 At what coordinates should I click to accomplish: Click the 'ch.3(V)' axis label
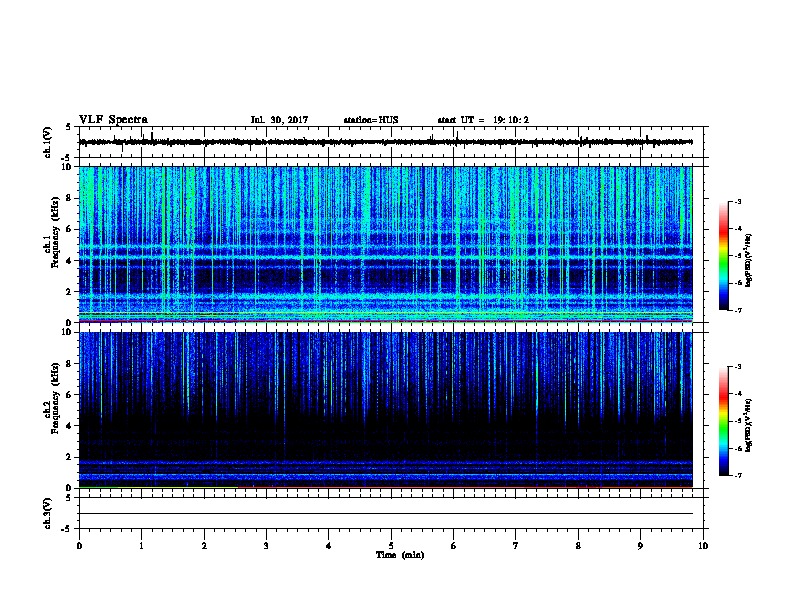pyautogui.click(x=48, y=513)
